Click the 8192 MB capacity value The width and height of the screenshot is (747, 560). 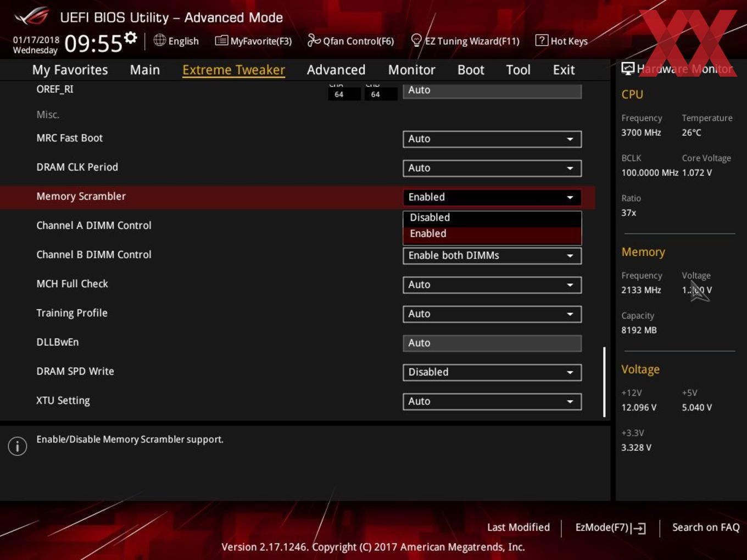coord(639,330)
